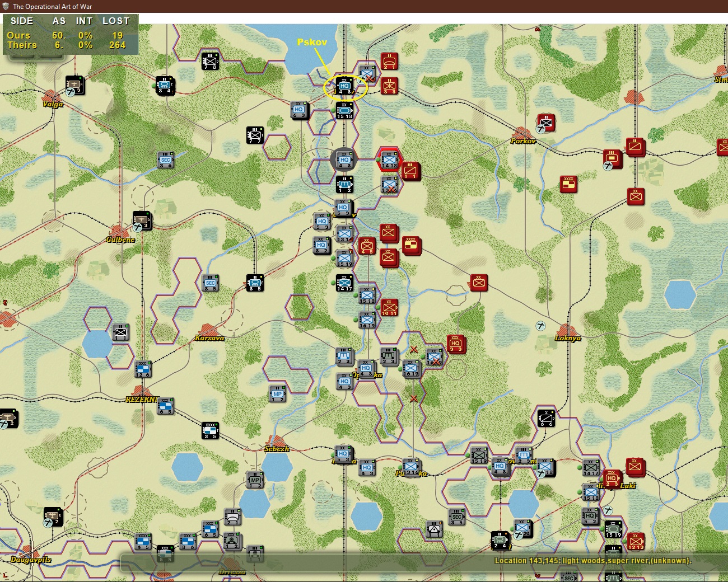Target the red XX division beside Velikie Luki
The height and width of the screenshot is (582, 728).
635,467
